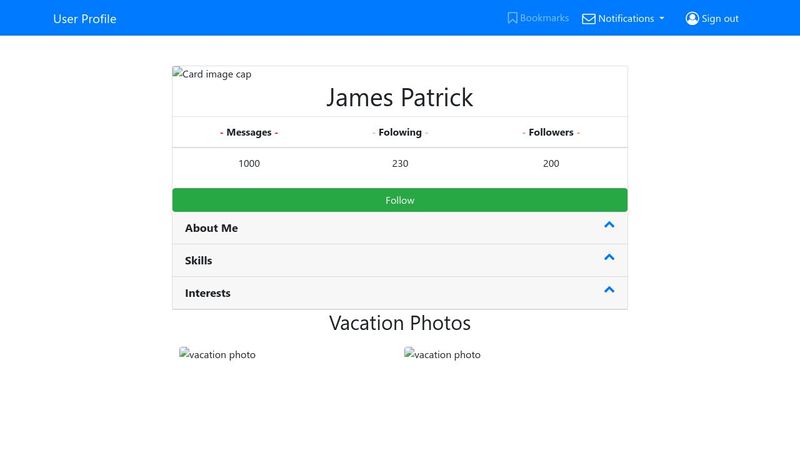800x450 pixels.
Task: Click the envelope Notifications icon
Action: (588, 19)
